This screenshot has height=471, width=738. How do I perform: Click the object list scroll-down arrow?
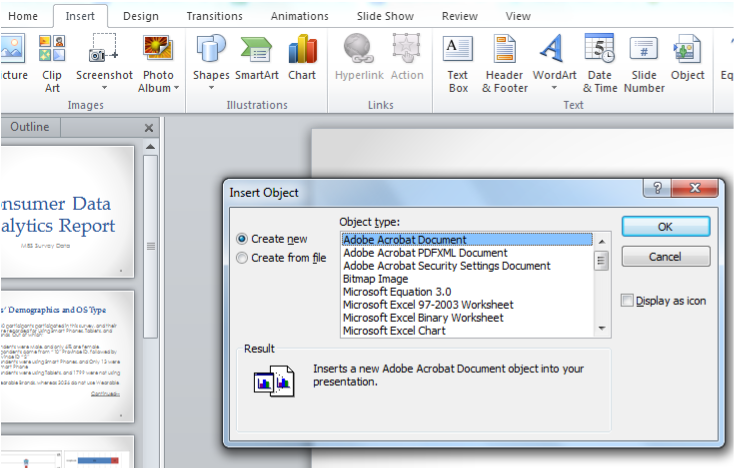[x=602, y=328]
